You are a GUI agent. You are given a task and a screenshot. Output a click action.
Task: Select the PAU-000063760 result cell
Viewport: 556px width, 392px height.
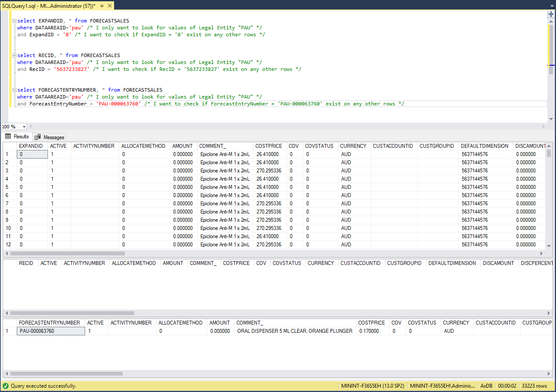pos(51,331)
